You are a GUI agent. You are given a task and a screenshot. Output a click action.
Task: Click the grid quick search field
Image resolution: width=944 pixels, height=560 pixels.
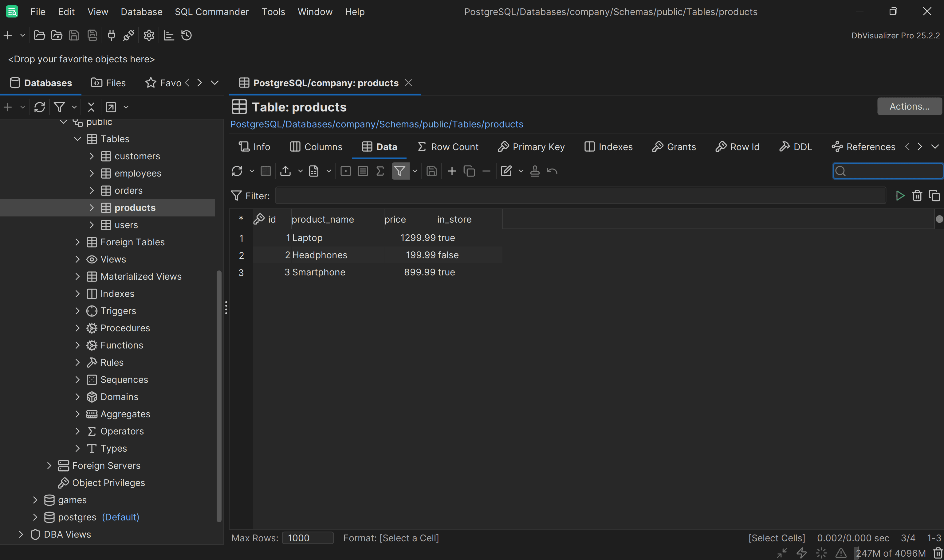point(888,171)
